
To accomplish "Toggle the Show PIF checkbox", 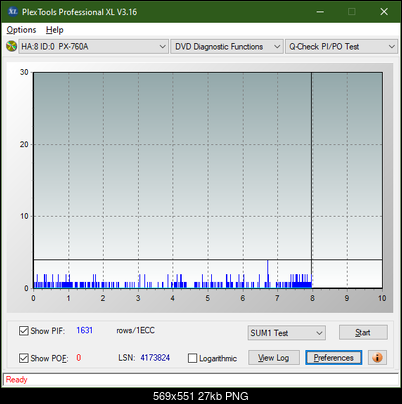I will [24, 331].
